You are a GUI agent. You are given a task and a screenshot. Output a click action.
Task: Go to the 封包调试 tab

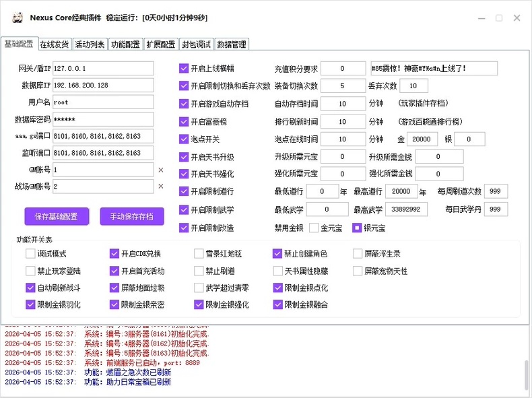tap(196, 44)
